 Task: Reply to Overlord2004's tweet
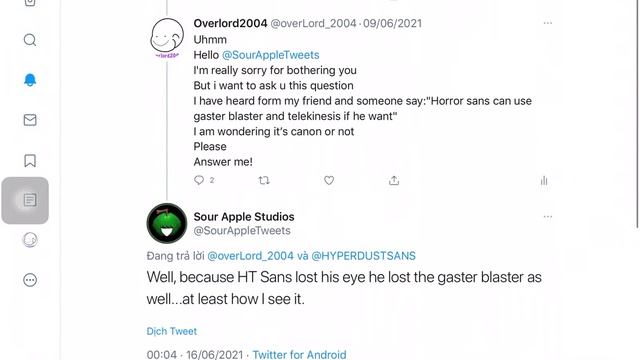pos(199,180)
